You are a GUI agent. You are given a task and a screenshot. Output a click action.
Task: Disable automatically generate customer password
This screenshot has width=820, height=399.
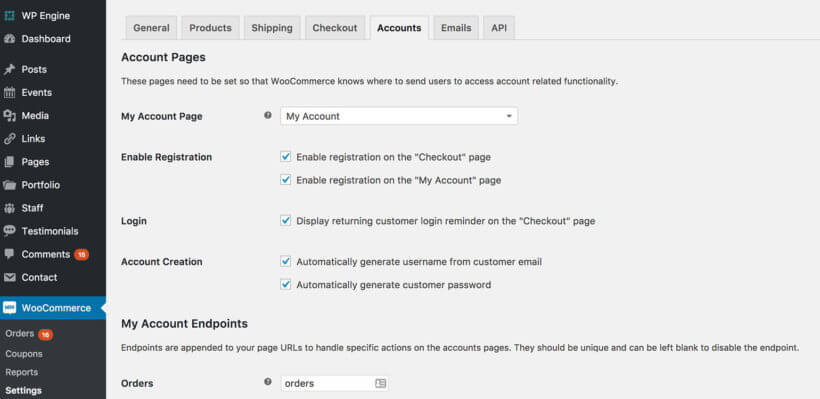tap(286, 284)
